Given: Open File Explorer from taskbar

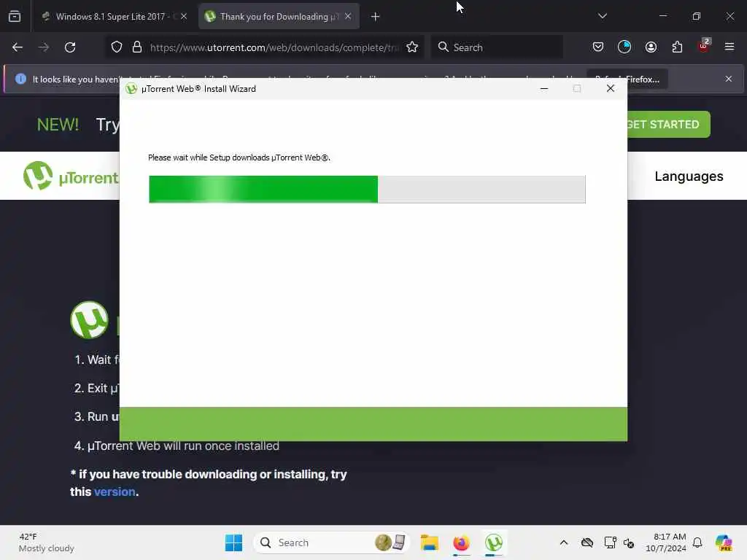Looking at the screenshot, I should pyautogui.click(x=429, y=542).
